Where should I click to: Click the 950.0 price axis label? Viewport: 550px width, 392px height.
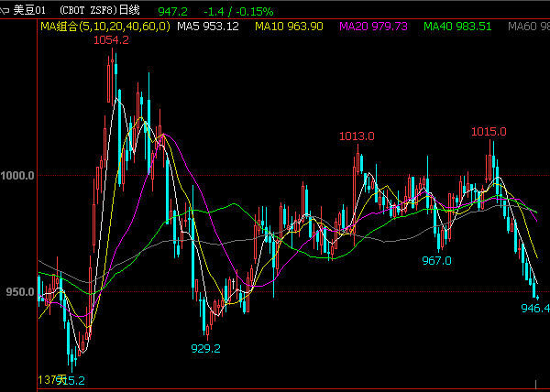pyautogui.click(x=20, y=291)
